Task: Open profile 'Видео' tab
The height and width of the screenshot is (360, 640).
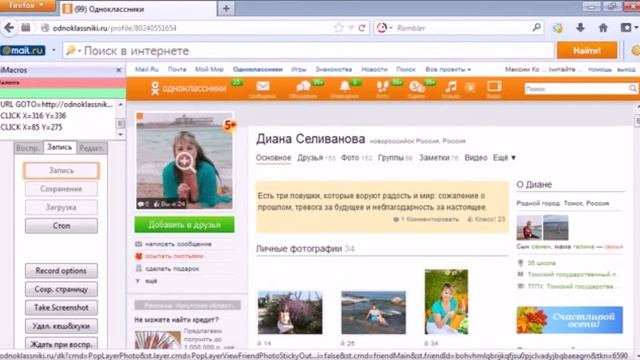Action: pyautogui.click(x=476, y=158)
